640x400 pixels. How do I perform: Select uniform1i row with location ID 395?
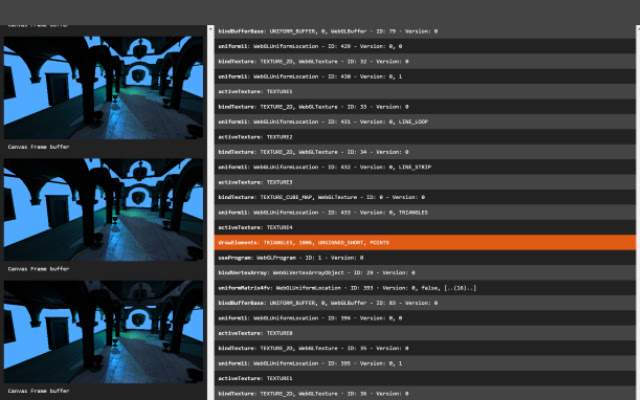coord(425,363)
